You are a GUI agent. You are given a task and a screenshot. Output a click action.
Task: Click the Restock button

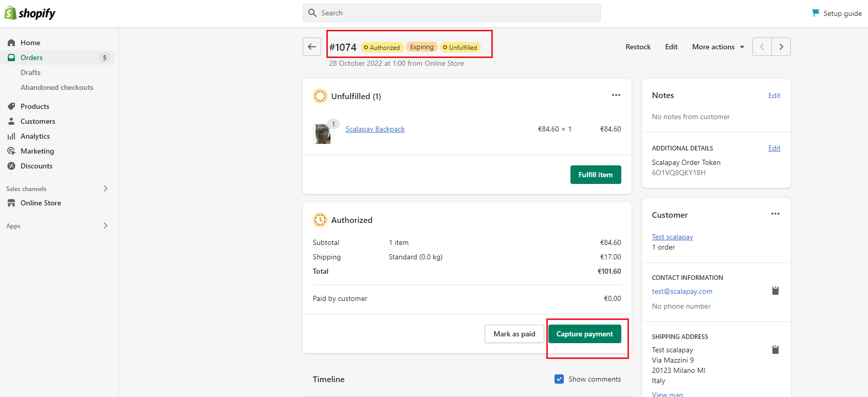638,47
